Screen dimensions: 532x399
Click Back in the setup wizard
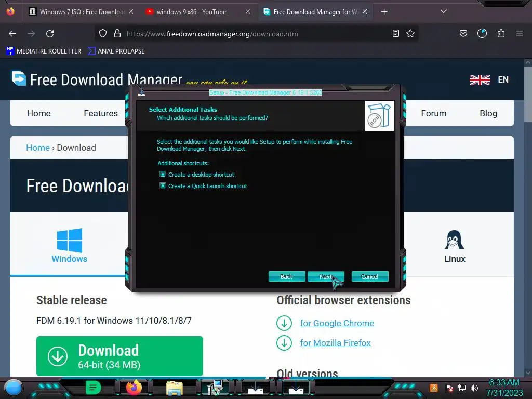click(x=287, y=276)
